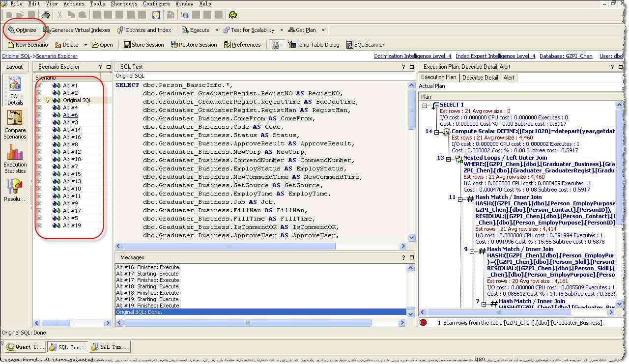Screen dimensions: 629x364
Task: Collapse the Compute Scalar plan node
Action: pyautogui.click(x=436, y=132)
